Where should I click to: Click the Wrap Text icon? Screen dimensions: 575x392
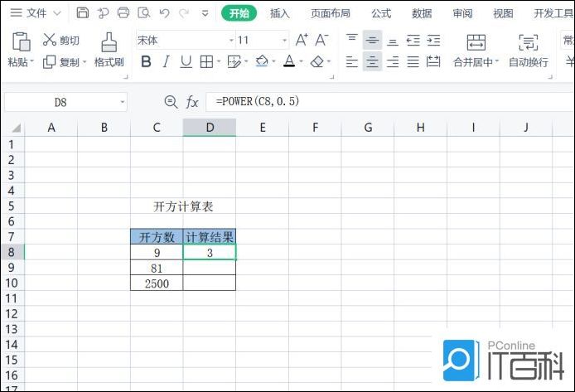[x=529, y=42]
